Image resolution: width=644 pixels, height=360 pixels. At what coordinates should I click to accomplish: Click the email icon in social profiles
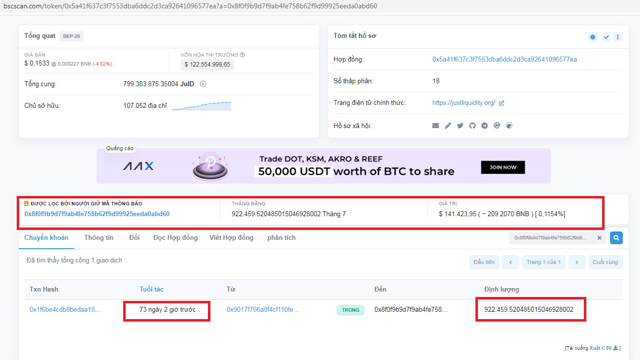pyautogui.click(x=436, y=126)
